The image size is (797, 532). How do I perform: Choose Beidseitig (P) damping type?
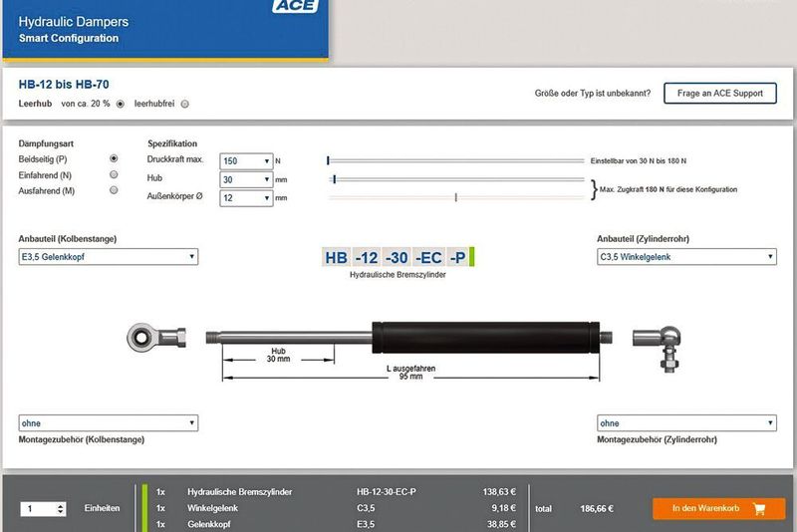pos(114,158)
